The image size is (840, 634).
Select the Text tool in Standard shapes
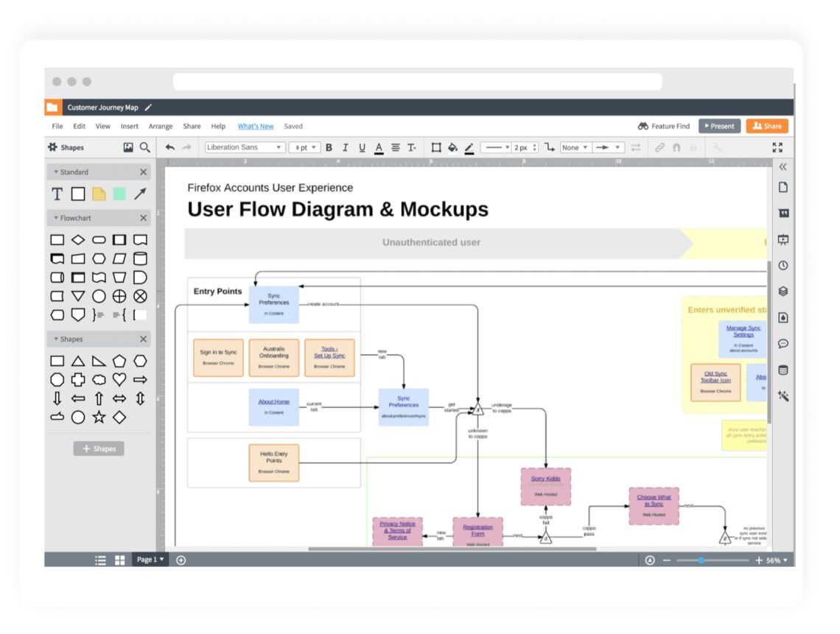click(57, 194)
